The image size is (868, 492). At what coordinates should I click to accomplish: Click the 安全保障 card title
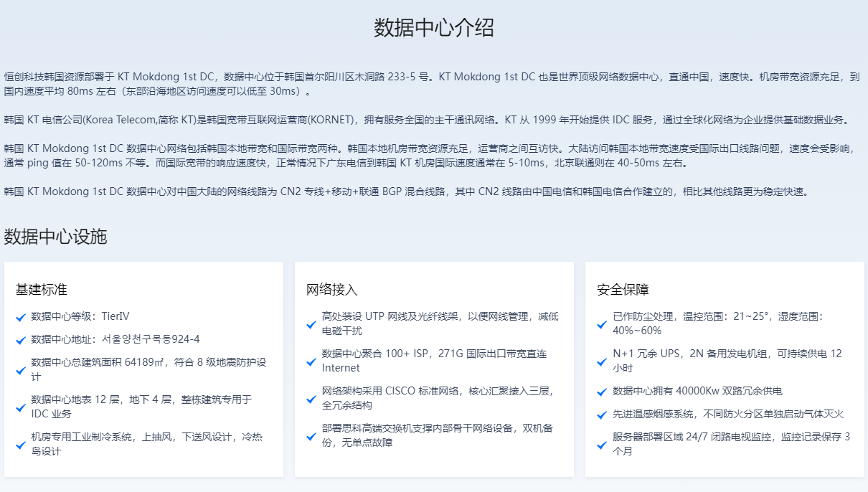pos(623,290)
